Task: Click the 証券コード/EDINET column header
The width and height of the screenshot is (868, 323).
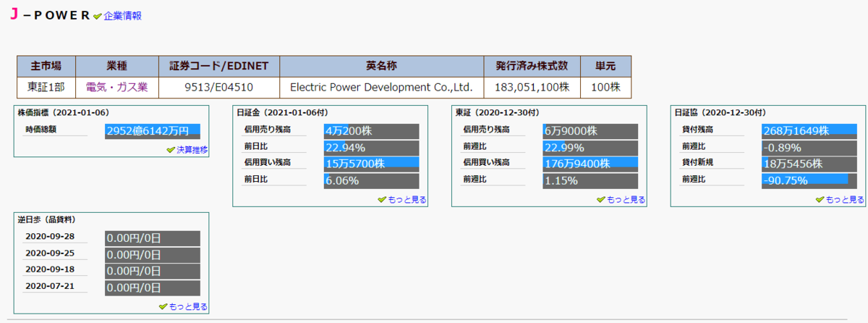Action: click(x=218, y=66)
